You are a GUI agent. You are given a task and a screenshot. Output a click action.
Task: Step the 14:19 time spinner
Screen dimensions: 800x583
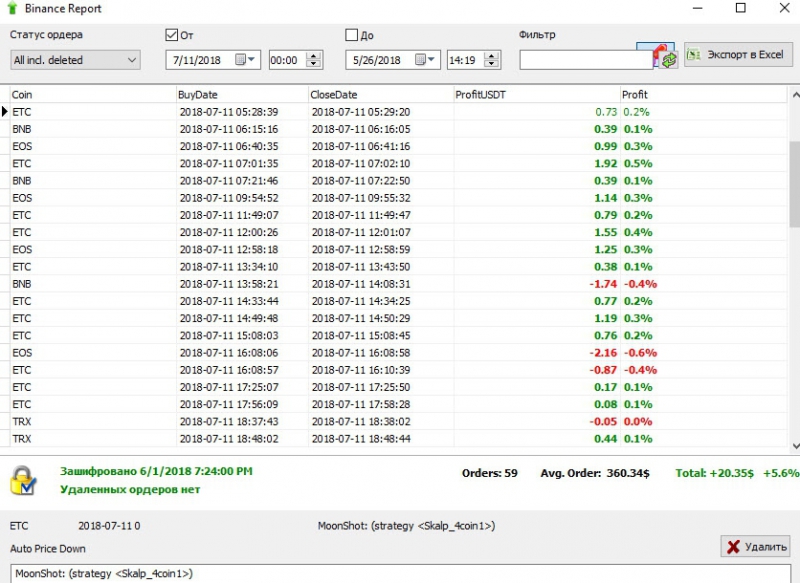click(x=492, y=60)
